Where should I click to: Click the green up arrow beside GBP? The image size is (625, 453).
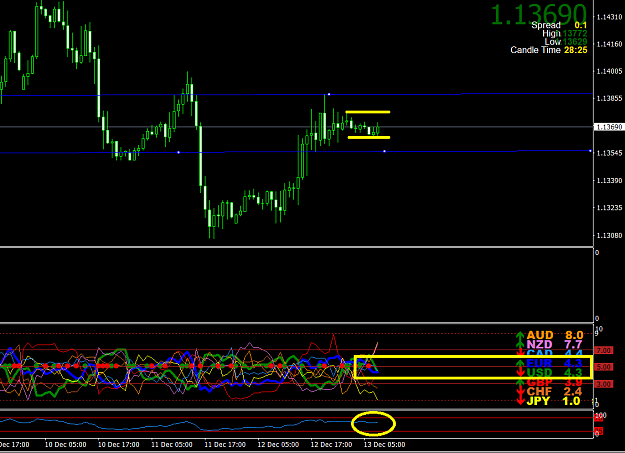tap(520, 382)
